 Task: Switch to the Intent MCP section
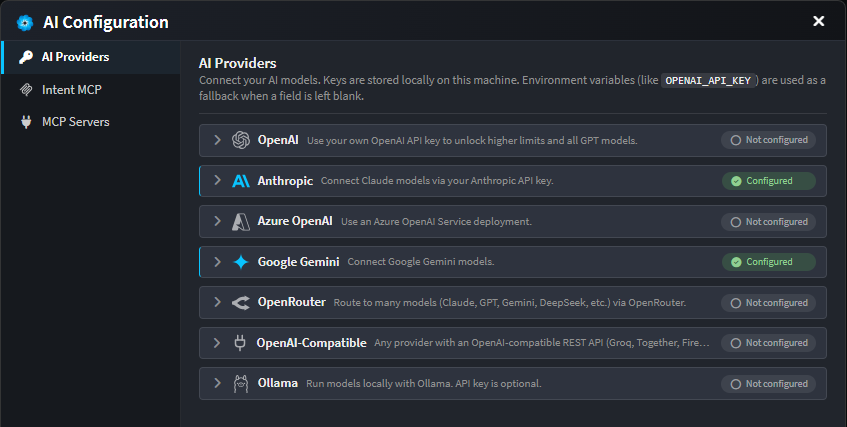click(91, 90)
